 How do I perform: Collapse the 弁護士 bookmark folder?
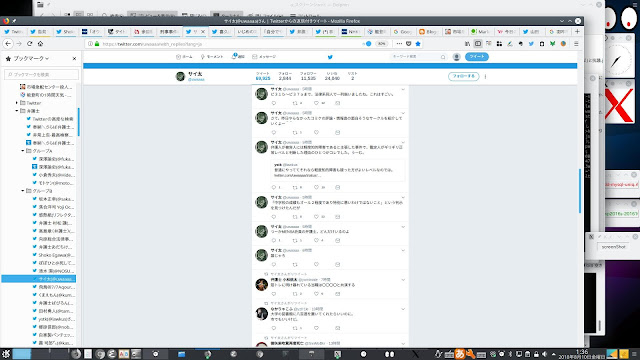[x=17, y=111]
